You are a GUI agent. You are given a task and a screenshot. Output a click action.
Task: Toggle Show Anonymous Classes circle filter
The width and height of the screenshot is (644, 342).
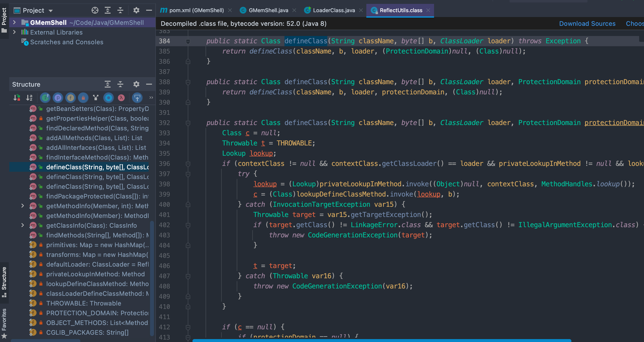(x=108, y=98)
